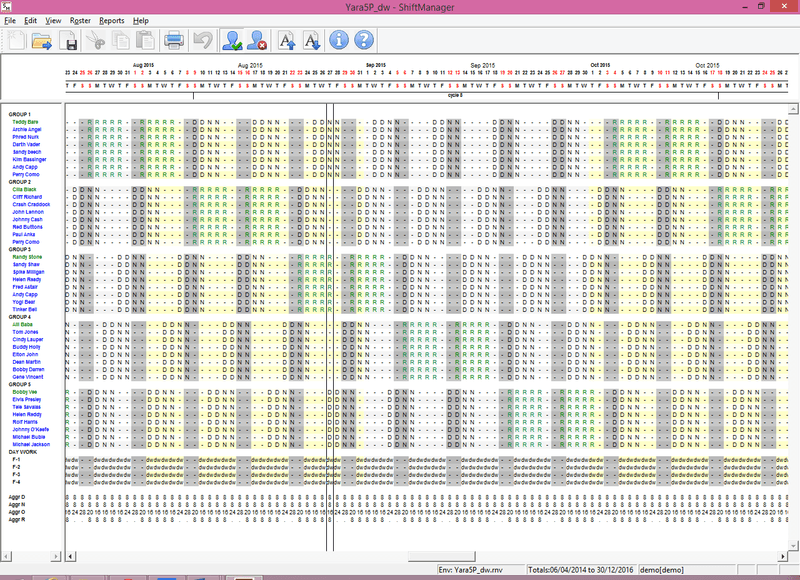800x580 pixels.
Task: Select the GROUP 1 heading
Action: tap(20, 114)
